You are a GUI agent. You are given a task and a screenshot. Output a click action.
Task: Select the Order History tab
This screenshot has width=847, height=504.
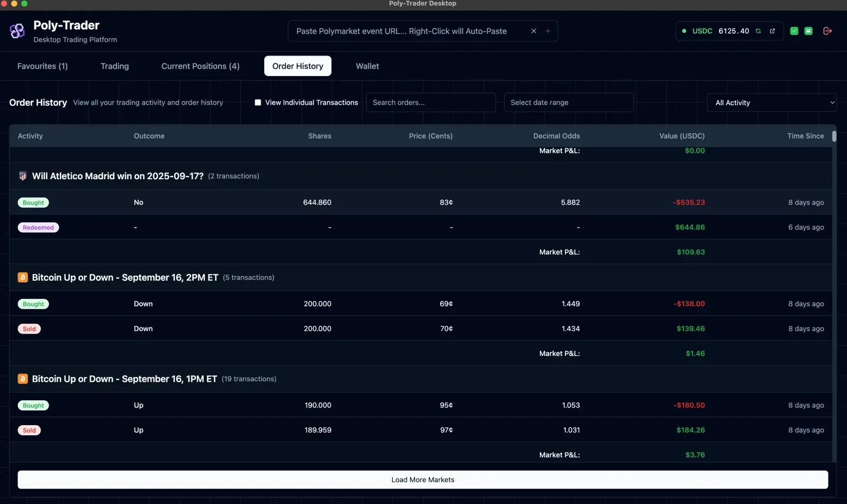tap(298, 66)
